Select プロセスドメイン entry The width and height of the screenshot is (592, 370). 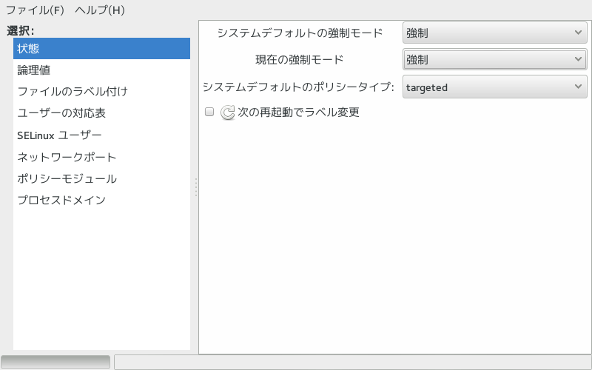pyautogui.click(x=101, y=200)
